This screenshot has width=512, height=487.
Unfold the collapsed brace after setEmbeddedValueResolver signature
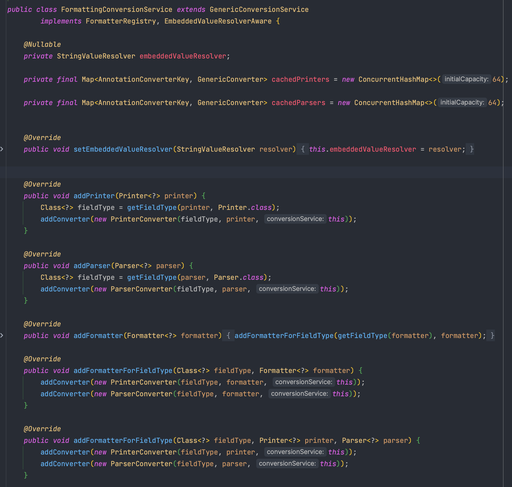[303, 149]
